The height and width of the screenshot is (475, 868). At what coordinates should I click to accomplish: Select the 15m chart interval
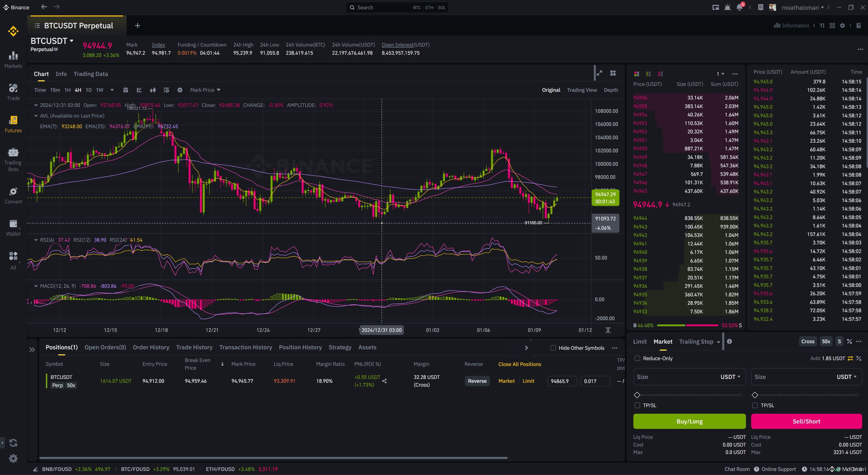[x=55, y=90]
